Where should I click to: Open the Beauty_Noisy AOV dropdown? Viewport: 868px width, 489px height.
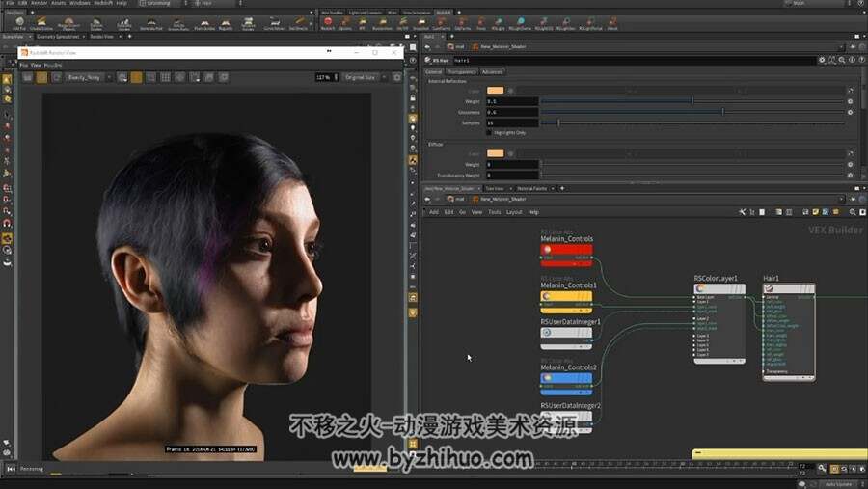89,77
